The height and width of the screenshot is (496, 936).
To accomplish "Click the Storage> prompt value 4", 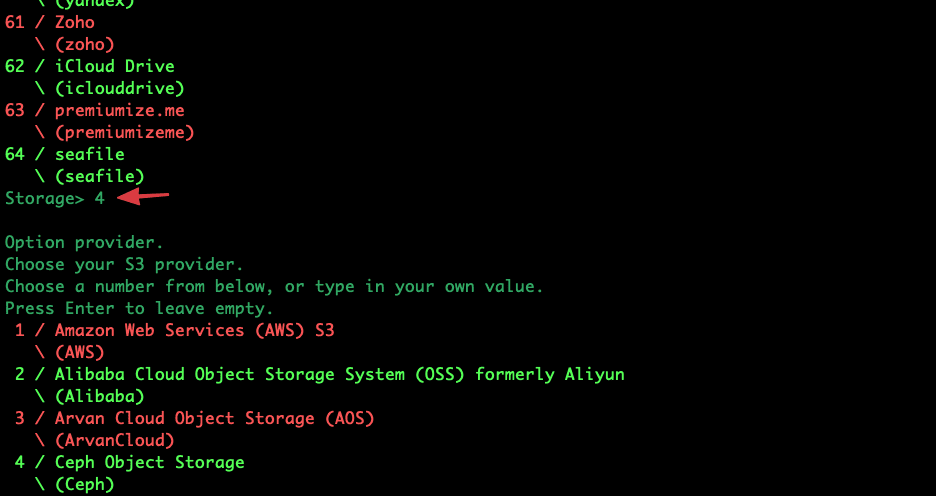I will click(x=99, y=198).
